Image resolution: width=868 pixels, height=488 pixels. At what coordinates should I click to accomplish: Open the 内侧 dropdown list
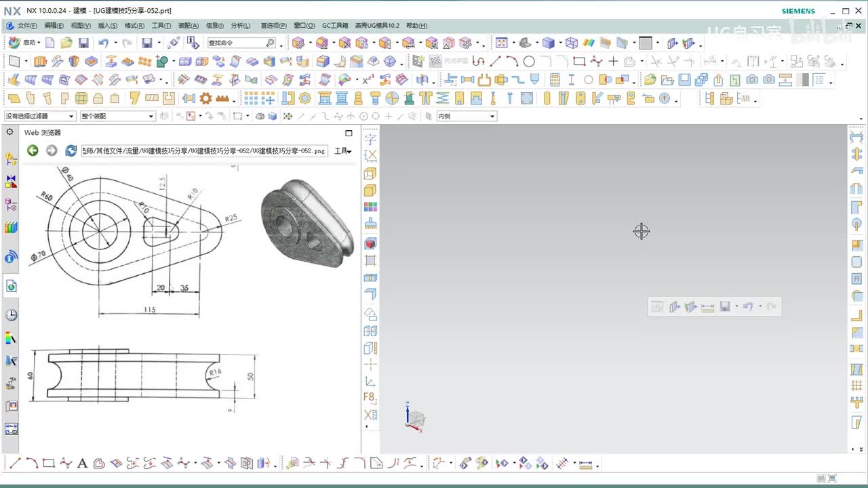click(467, 116)
